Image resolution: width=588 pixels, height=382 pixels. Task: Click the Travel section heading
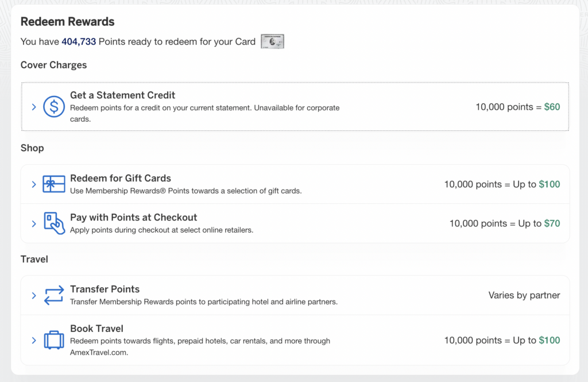click(x=34, y=259)
